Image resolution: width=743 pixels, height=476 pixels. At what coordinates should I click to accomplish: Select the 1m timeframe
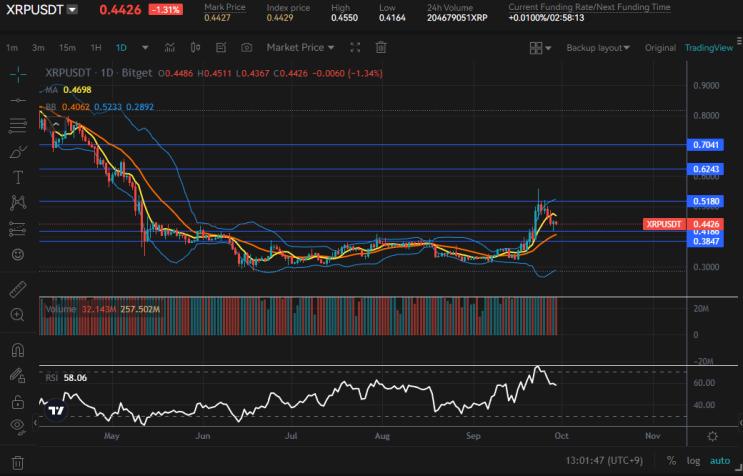(x=12, y=48)
